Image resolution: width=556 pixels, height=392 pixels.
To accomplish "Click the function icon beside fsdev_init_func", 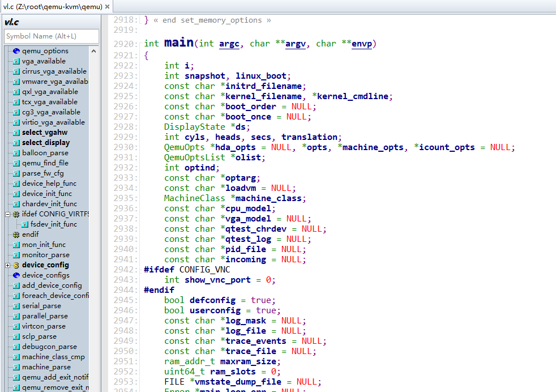I will tap(25, 224).
